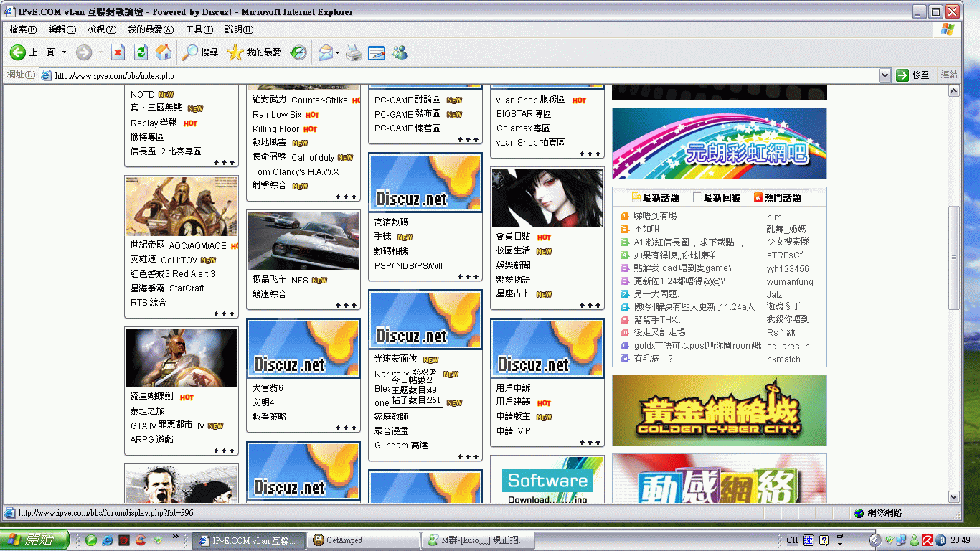Viewport: 980px width, 551px height.
Task: Open the 檢視(V) menu
Action: [101, 29]
